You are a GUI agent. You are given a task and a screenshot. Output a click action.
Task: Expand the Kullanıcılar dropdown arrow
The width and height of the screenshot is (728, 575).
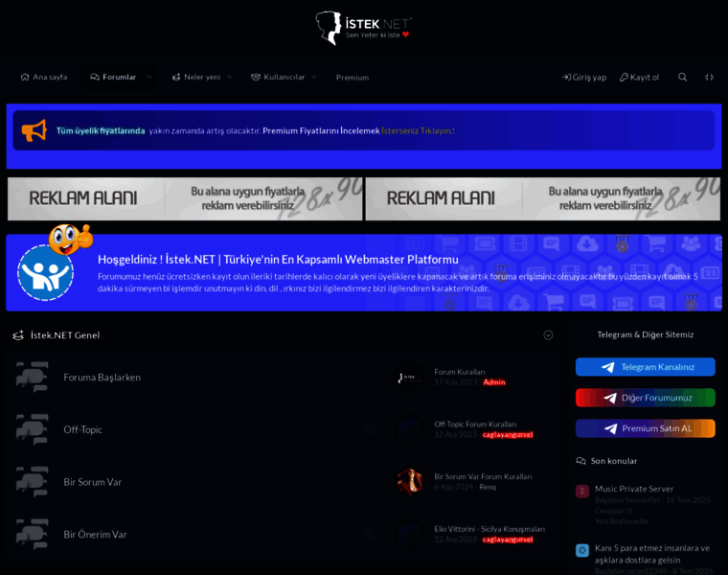314,77
